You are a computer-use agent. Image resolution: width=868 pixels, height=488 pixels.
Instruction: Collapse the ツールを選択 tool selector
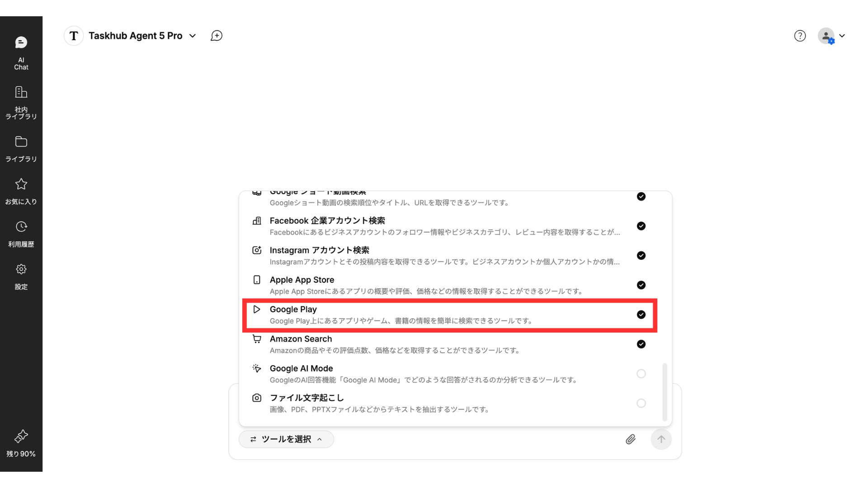point(286,439)
